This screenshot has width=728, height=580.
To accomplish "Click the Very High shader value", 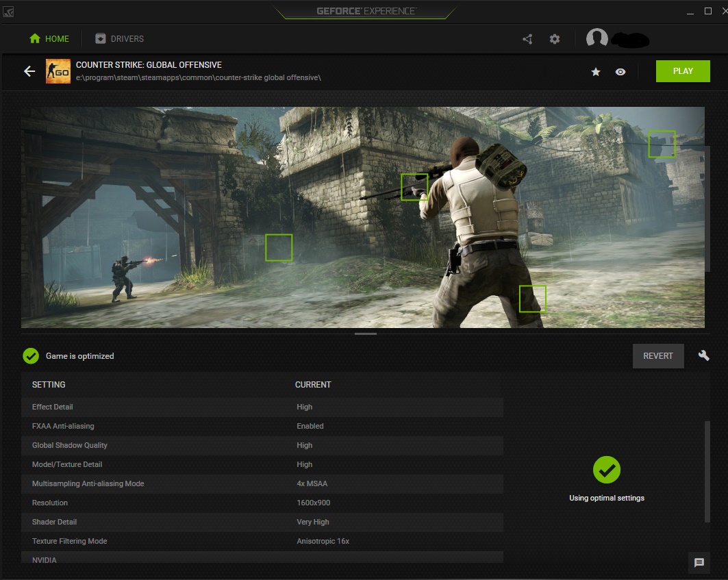I will (x=313, y=522).
